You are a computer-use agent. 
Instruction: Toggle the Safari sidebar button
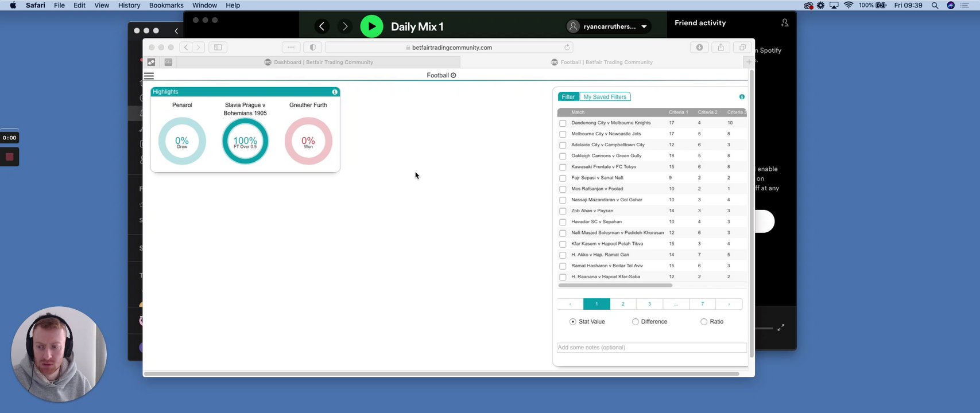218,48
